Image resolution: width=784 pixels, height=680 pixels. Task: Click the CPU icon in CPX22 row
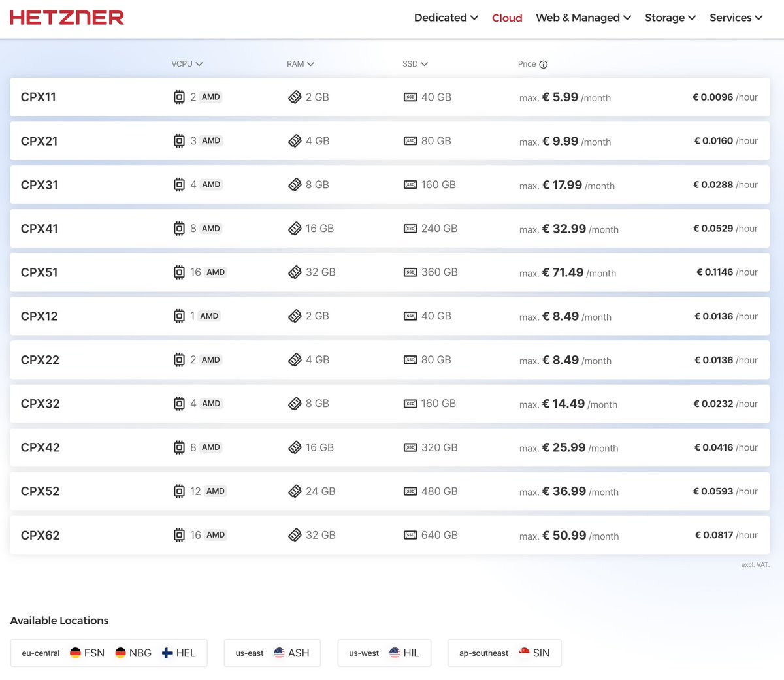[x=179, y=360]
